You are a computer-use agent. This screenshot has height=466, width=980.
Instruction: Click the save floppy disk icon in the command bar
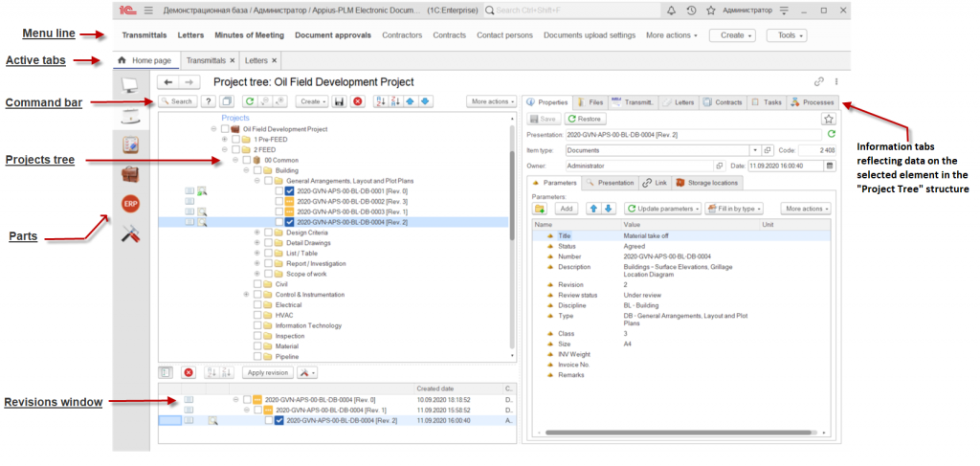339,101
